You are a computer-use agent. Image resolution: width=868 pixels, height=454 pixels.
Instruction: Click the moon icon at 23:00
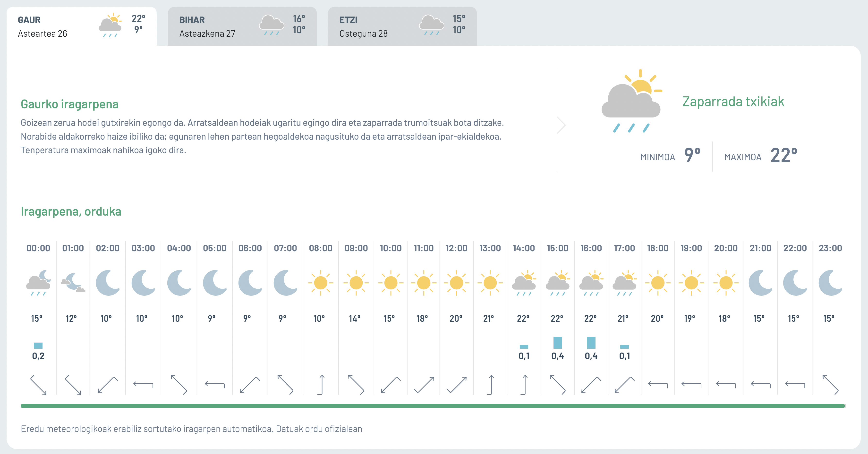[x=831, y=283]
